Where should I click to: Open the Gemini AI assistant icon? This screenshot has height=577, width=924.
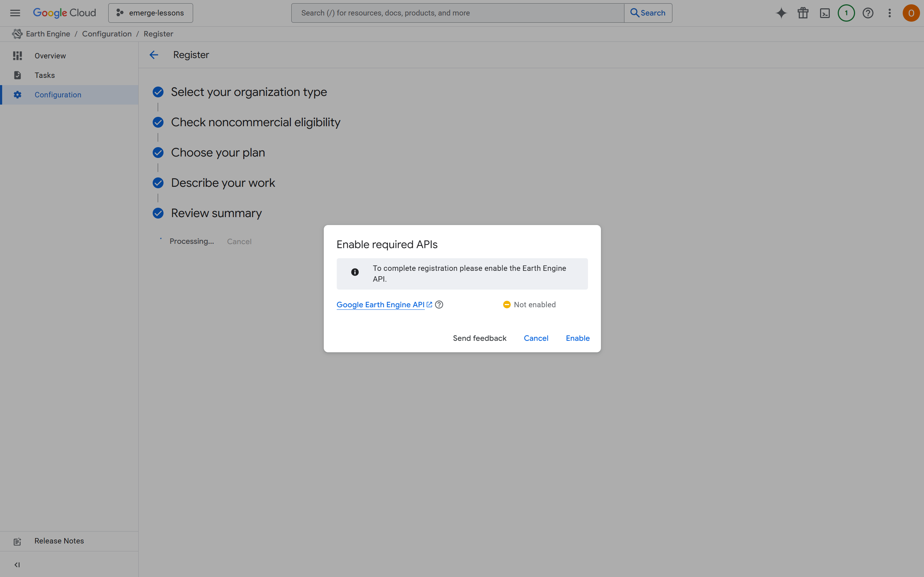click(x=781, y=13)
